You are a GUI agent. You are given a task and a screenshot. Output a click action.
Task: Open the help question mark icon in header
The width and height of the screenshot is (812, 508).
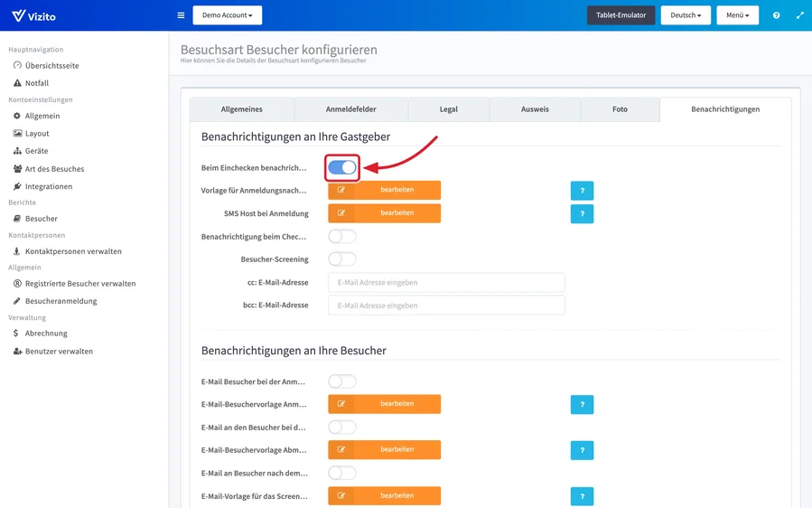click(776, 15)
